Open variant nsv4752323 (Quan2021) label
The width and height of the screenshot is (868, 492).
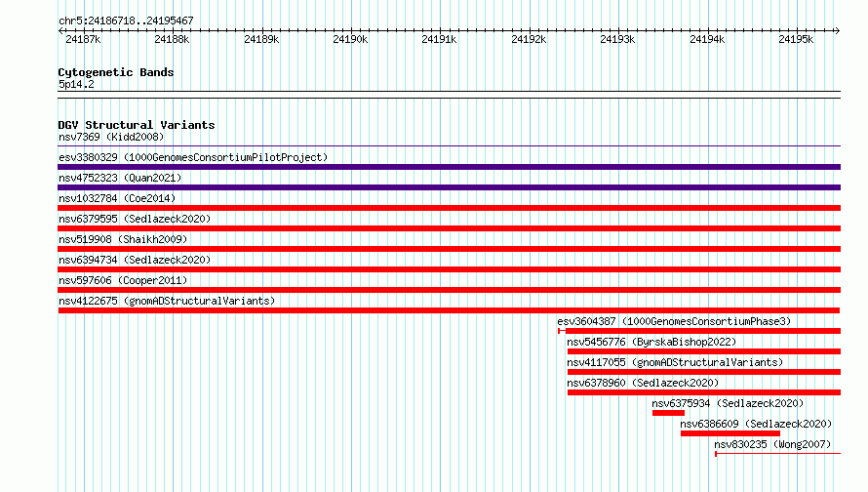120,178
